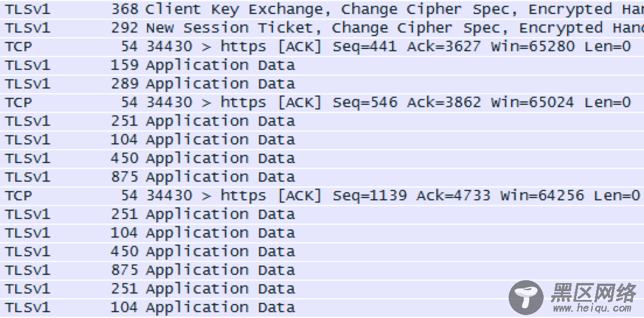Image resolution: width=644 pixels, height=318 pixels.
Task: Select 251-byte Application Data right after Seq=546 ACK
Action: point(322,121)
